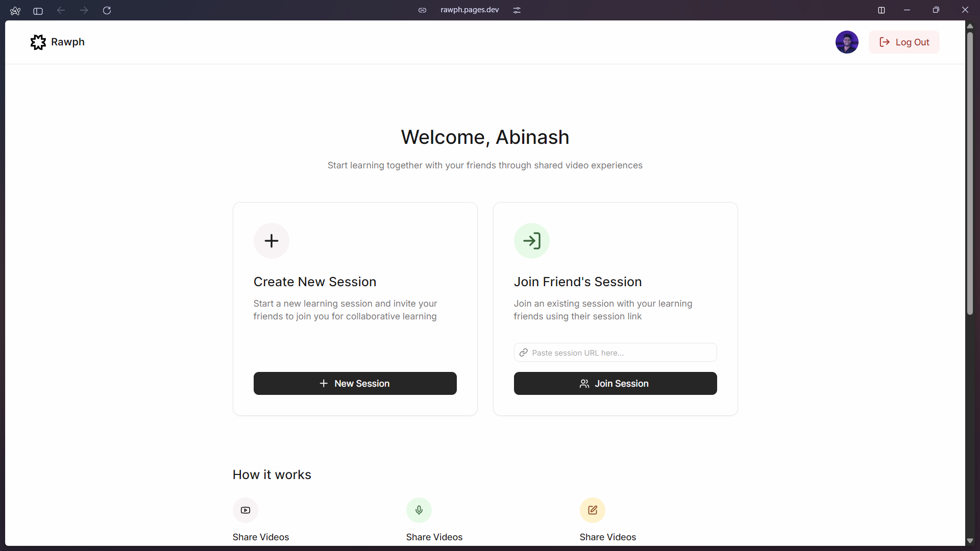This screenshot has height=551, width=980.
Task: Click the Rawph logo icon
Action: [38, 42]
